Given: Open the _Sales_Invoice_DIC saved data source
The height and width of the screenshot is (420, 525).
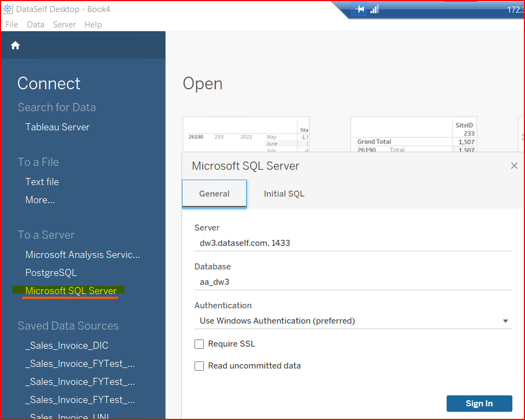Looking at the screenshot, I should [x=67, y=346].
